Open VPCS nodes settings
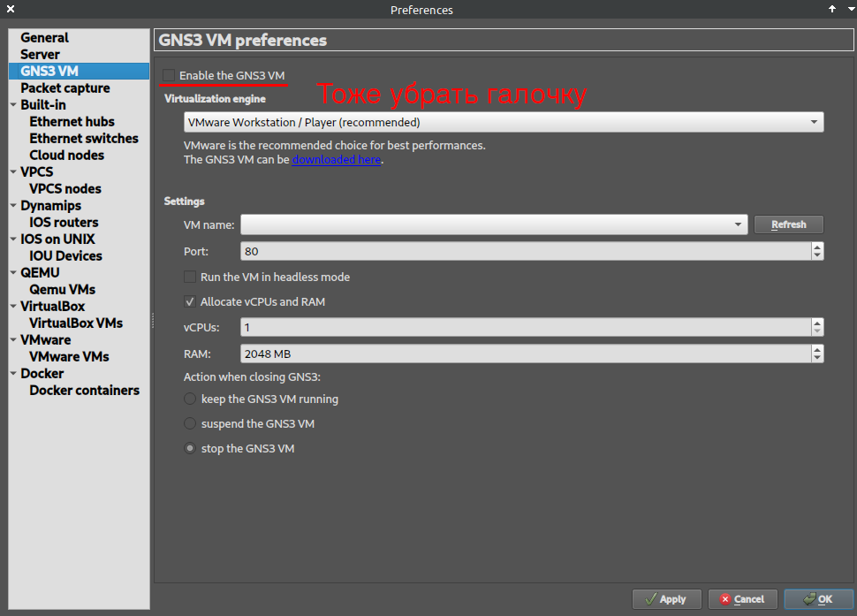The height and width of the screenshot is (616, 857). point(65,188)
